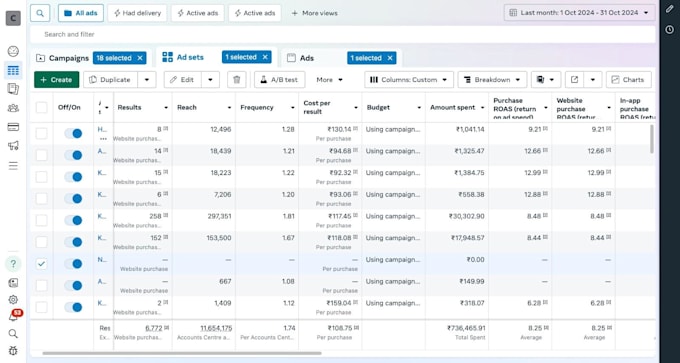Click the total 6,772 results value
Image resolution: width=680 pixels, height=363 pixels.
[154, 328]
